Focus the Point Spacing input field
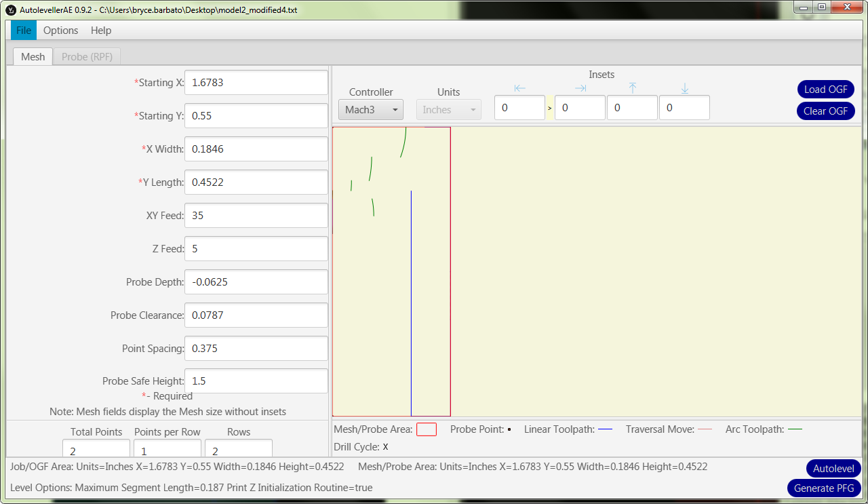 256,349
